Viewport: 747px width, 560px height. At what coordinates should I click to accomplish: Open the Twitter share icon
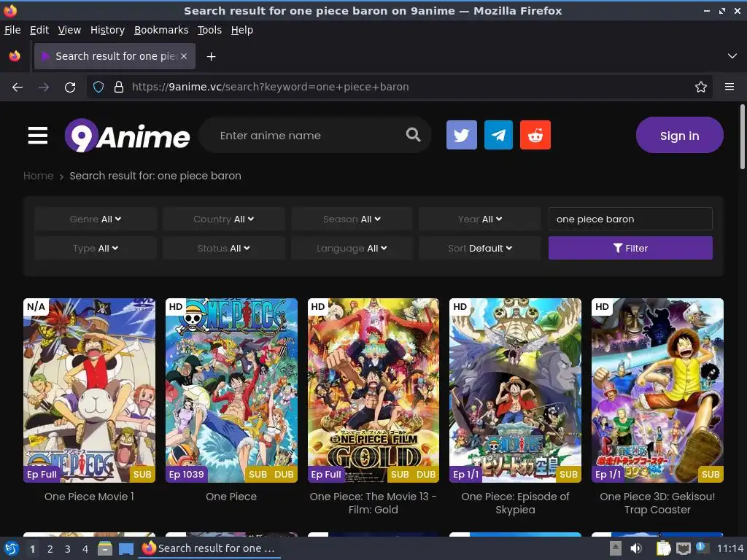coord(461,135)
